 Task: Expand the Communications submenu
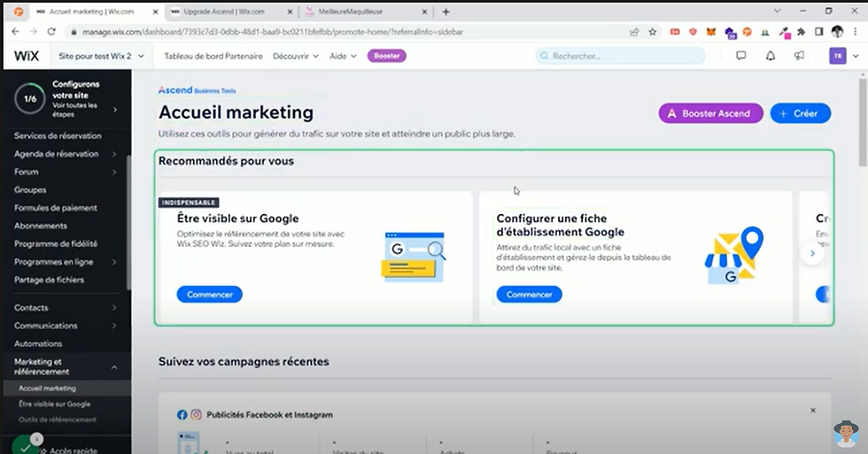click(114, 326)
